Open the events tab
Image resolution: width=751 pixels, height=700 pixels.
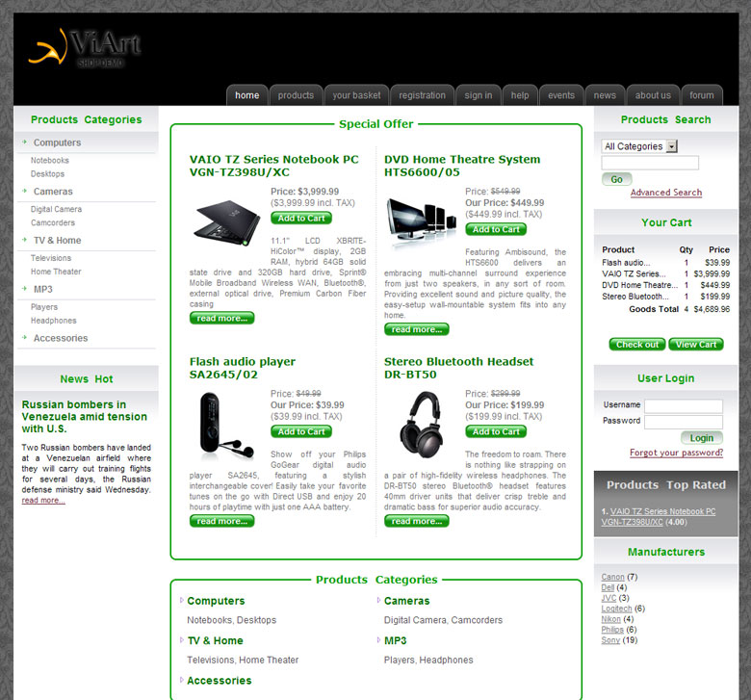(561, 95)
